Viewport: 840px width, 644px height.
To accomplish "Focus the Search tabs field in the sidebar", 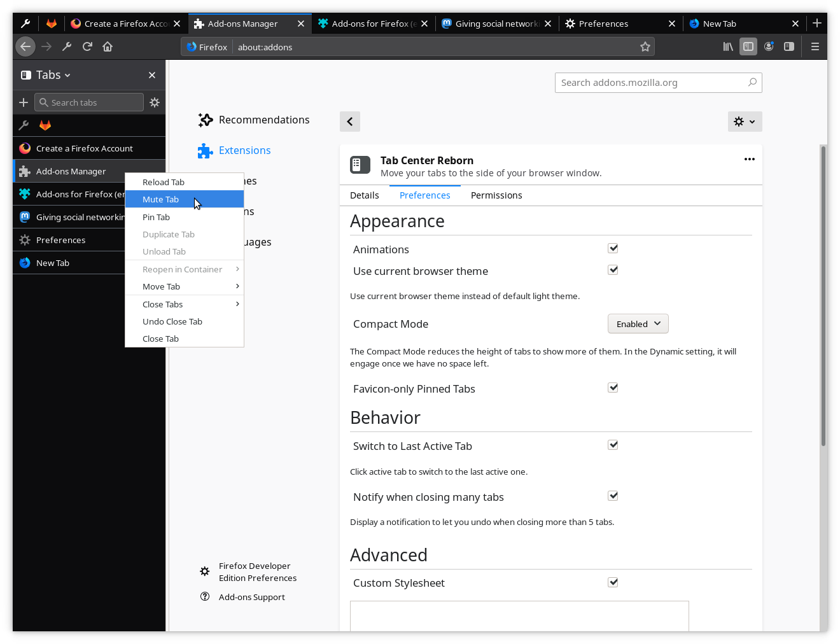I will (89, 102).
